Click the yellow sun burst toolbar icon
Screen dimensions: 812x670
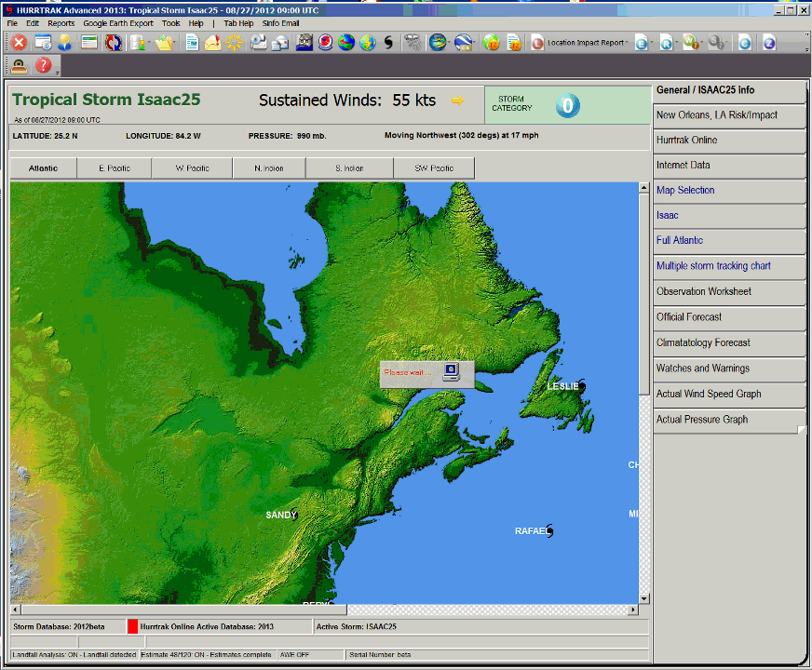[x=234, y=43]
